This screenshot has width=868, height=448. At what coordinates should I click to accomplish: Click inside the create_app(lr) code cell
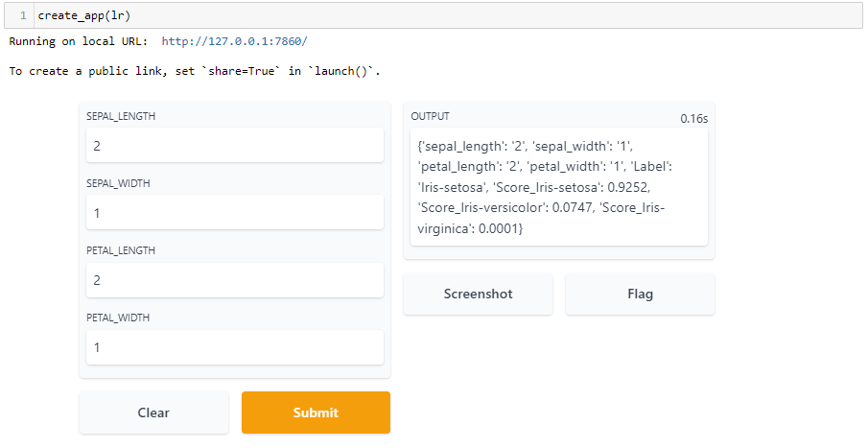447,15
